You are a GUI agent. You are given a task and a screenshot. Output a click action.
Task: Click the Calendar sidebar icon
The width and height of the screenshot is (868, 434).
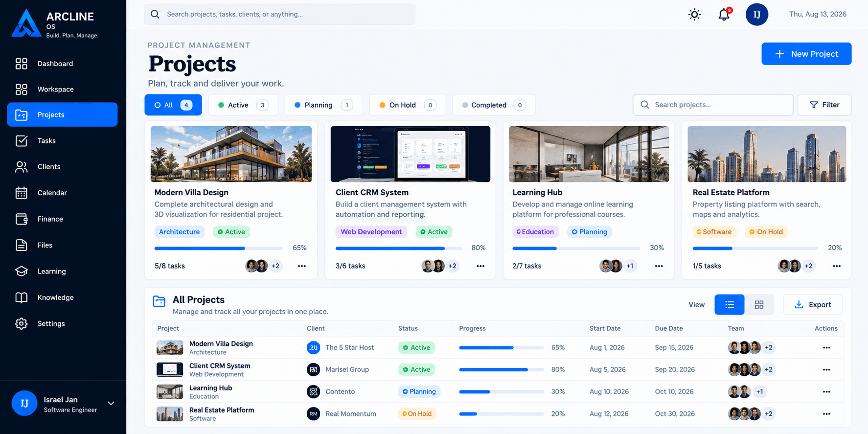click(x=21, y=193)
